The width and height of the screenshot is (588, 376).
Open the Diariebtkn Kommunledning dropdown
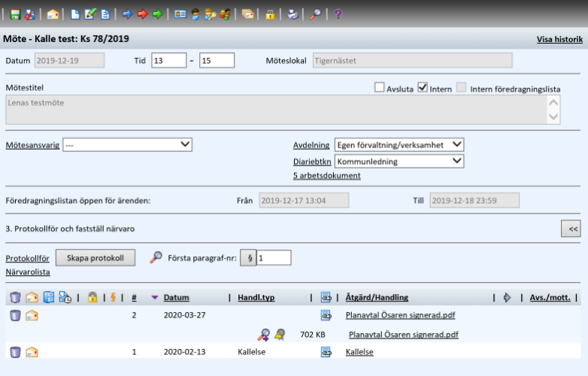399,161
